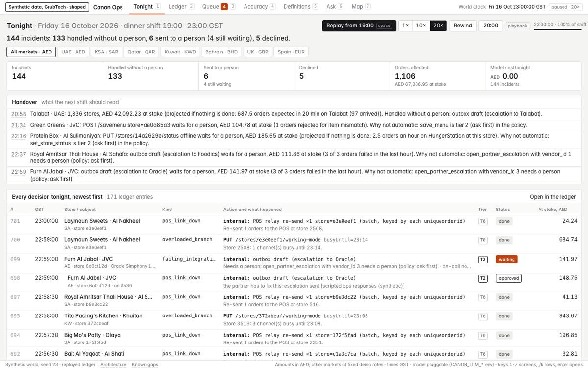Screen dimensions: 588x368
Task: Click the Synthetic data, GrubTech-shaped badge
Action: [x=48, y=7]
